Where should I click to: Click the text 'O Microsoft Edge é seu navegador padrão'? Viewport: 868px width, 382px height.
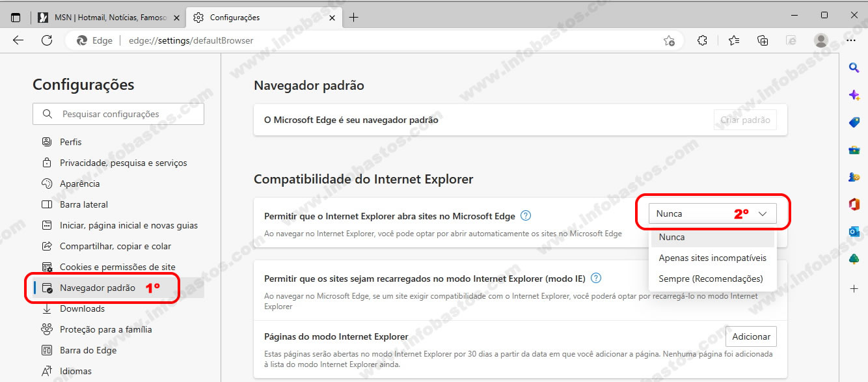(x=351, y=120)
